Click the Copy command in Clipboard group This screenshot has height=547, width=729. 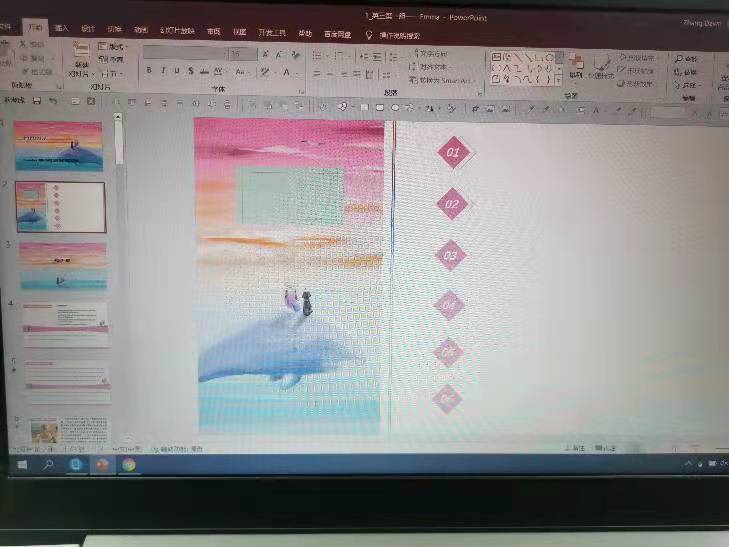pos(35,58)
